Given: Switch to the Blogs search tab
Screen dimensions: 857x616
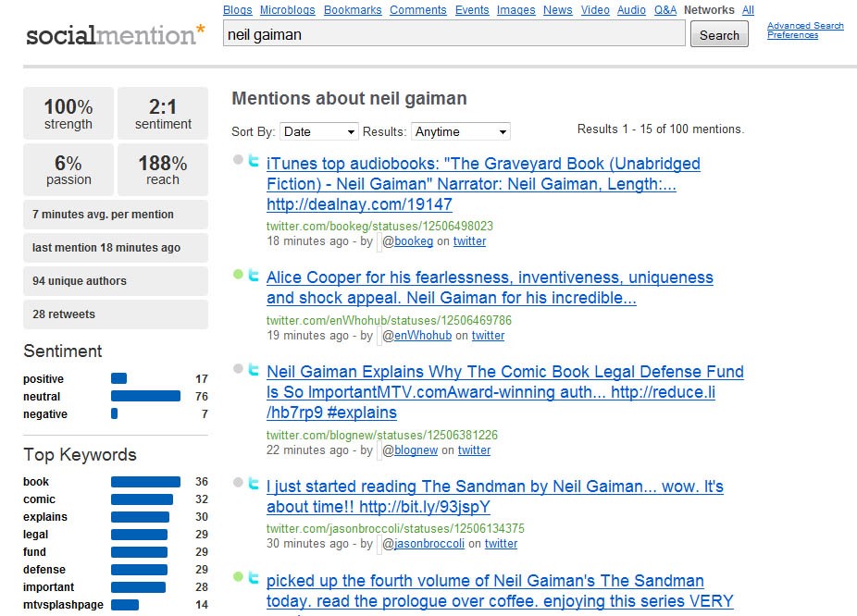Looking at the screenshot, I should pos(238,10).
